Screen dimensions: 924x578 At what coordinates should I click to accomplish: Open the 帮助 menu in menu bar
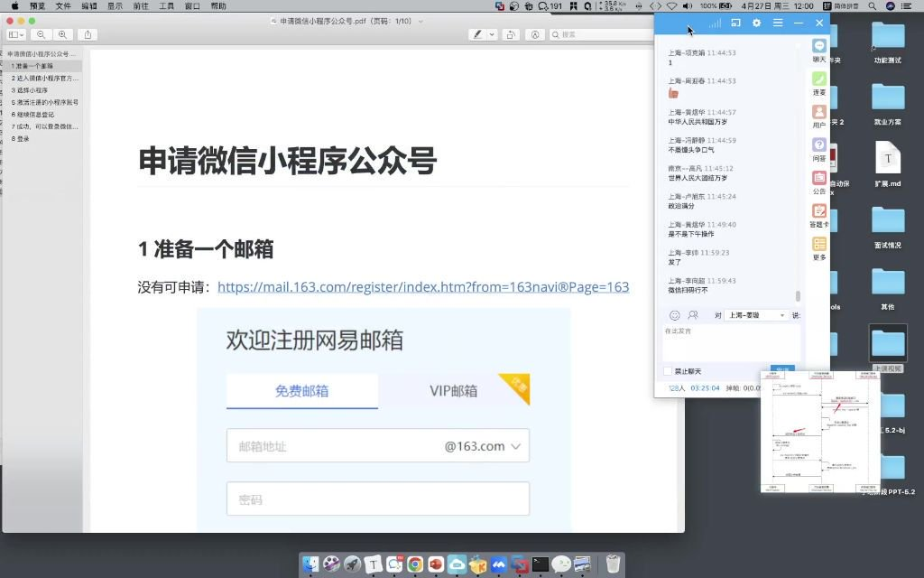coord(218,6)
